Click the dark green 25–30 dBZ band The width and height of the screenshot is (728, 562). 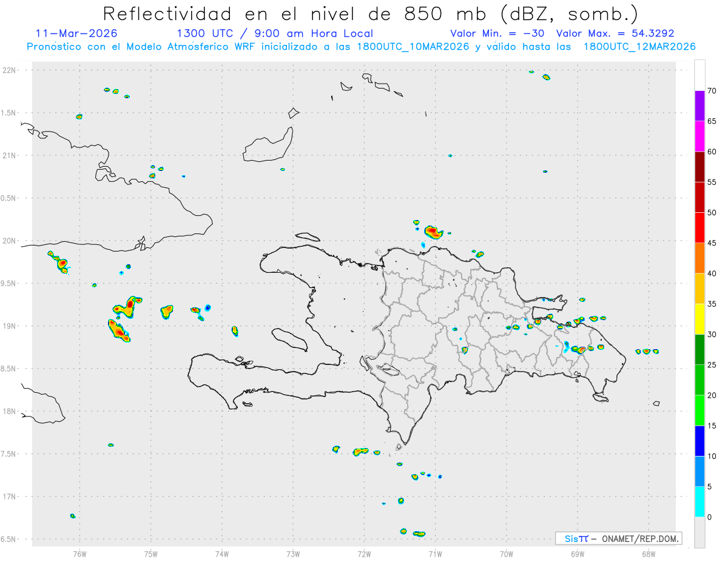point(699,350)
